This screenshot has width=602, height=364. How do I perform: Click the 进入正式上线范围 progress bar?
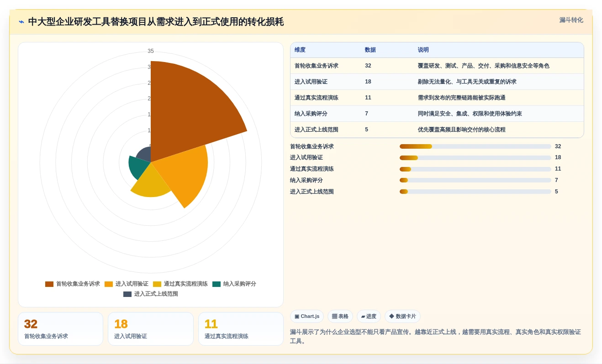click(x=475, y=192)
